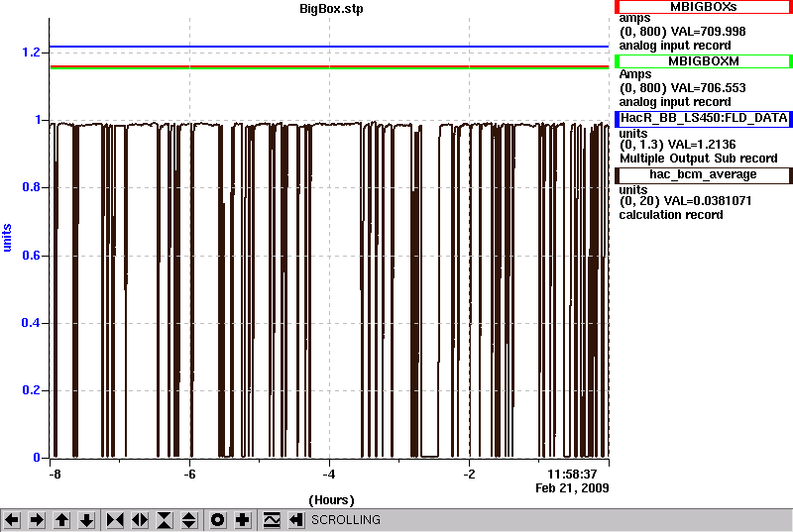This screenshot has width=793, height=532.
Task: Click the vertical zoom-in hourglass icon
Action: click(x=165, y=520)
